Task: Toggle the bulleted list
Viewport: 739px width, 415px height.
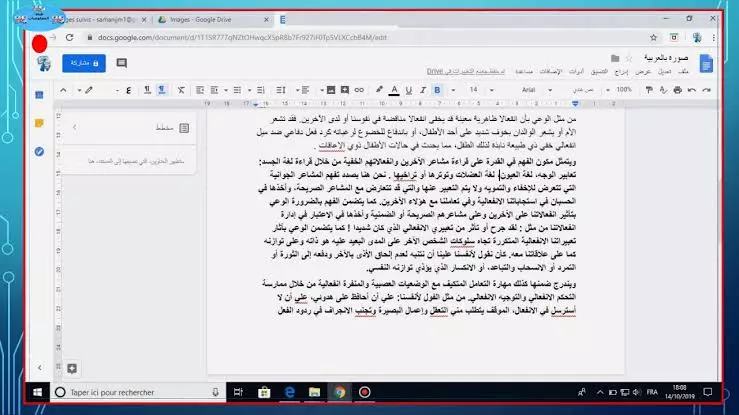Action: pyautogui.click(x=237, y=90)
